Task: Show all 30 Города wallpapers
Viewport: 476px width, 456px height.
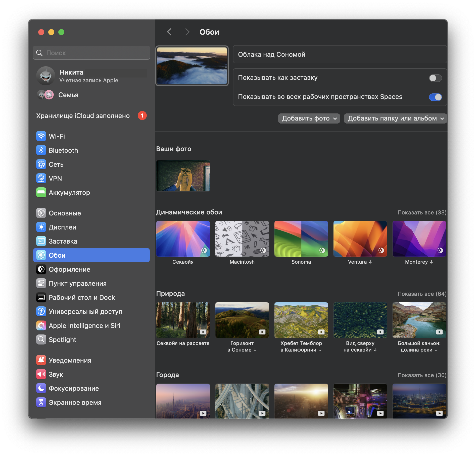Action: pyautogui.click(x=422, y=375)
